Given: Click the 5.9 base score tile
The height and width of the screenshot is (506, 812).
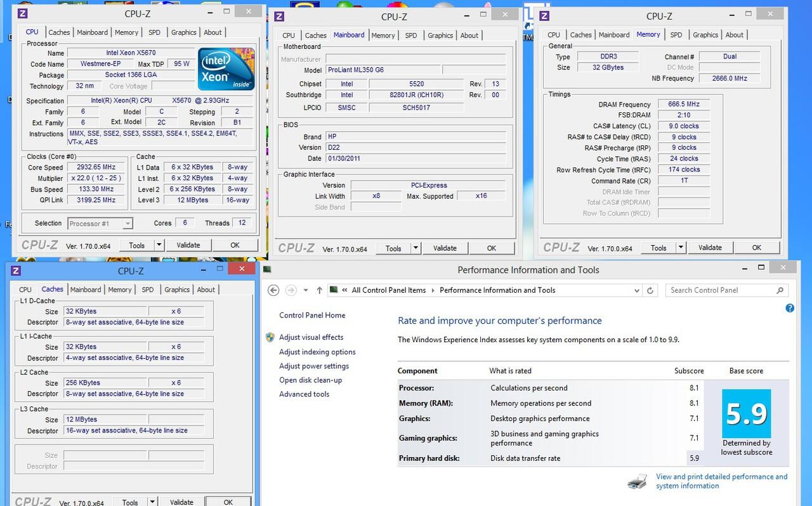Looking at the screenshot, I should (747, 413).
